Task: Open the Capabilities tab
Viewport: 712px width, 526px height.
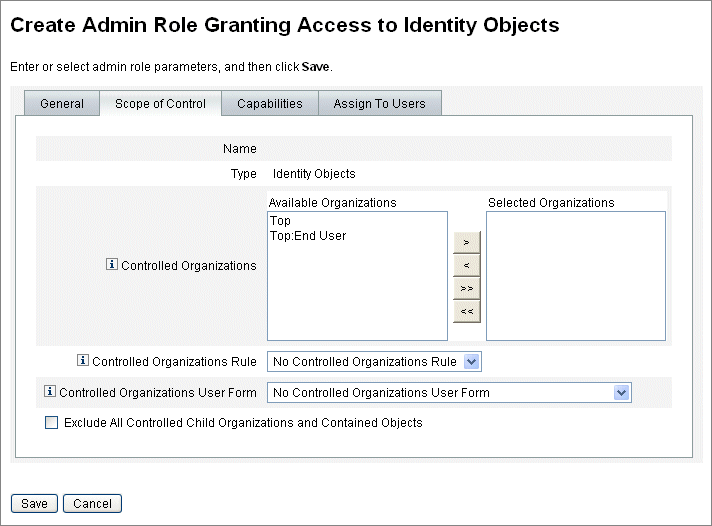Action: click(x=270, y=104)
